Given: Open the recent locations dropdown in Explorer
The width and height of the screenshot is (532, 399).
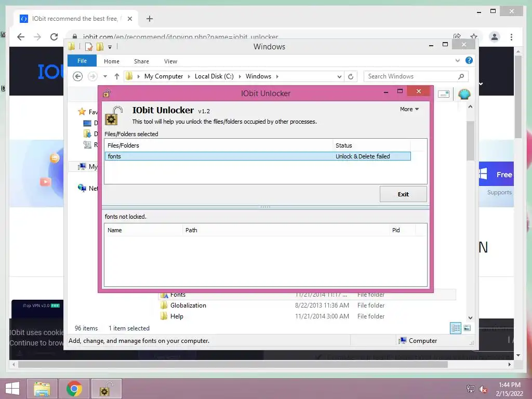Looking at the screenshot, I should click(x=105, y=76).
